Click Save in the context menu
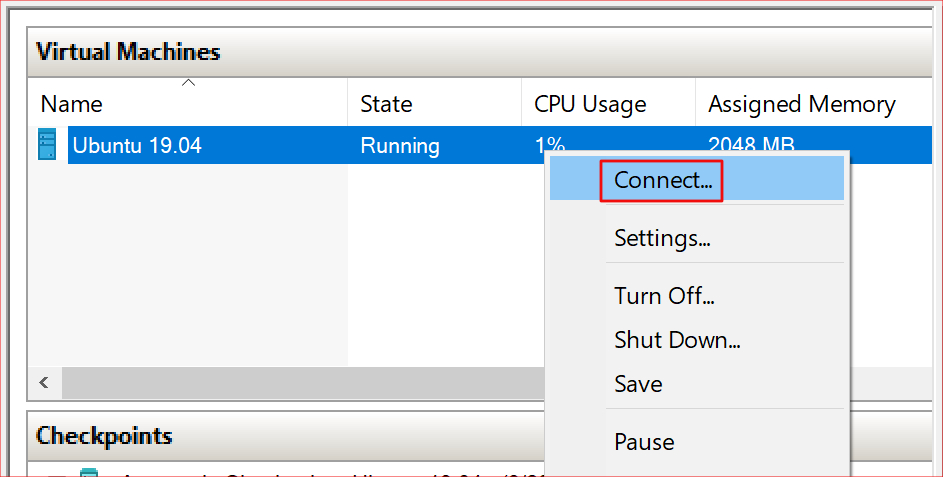The width and height of the screenshot is (943, 477). click(638, 384)
